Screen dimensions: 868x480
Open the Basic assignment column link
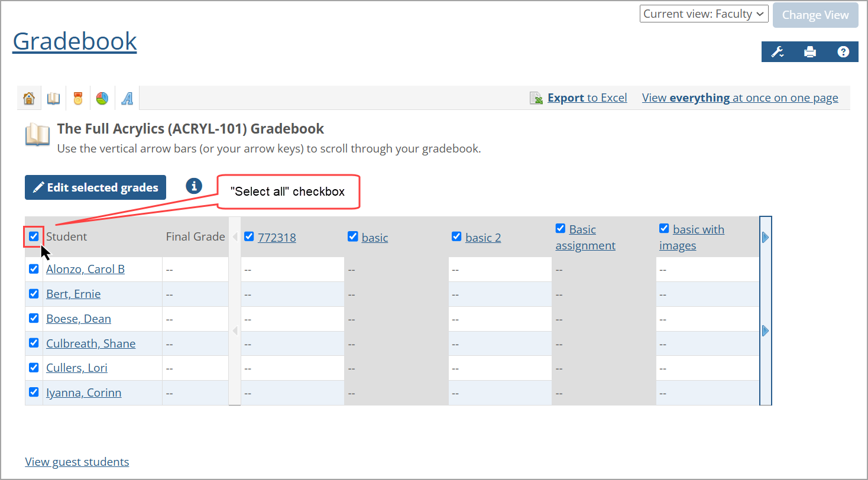(x=585, y=237)
